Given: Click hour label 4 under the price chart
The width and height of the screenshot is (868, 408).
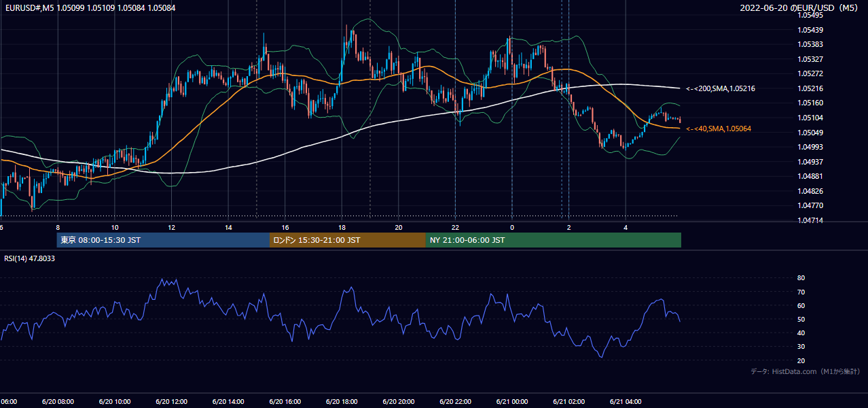Looking at the screenshot, I should (626, 227).
